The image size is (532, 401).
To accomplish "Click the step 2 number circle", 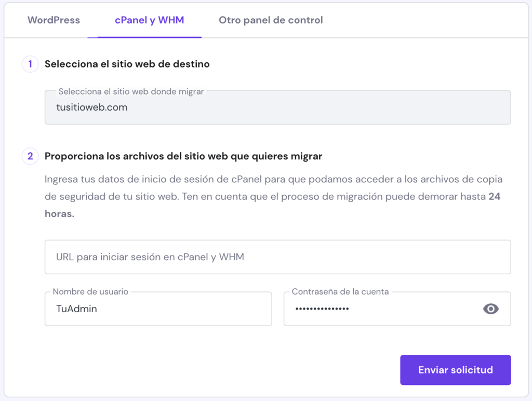I will (30, 156).
